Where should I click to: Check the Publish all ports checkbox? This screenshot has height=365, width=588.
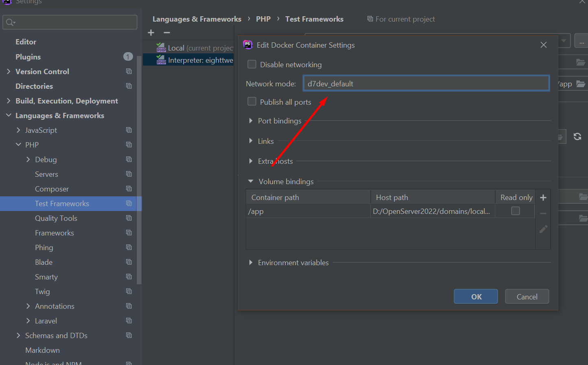[252, 101]
